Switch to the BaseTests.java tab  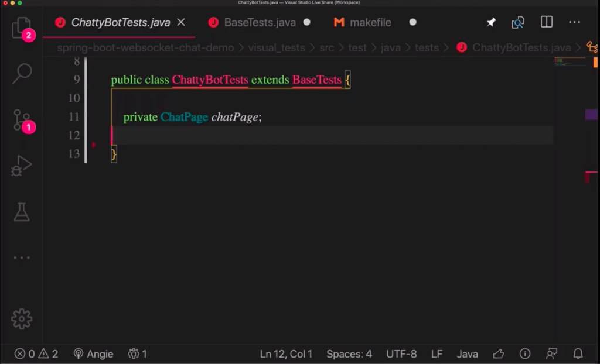coord(260,22)
